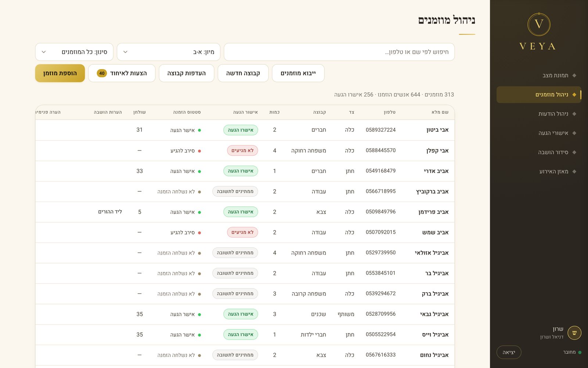Select guest אביגיל נחום
This screenshot has height=368, width=588.
click(434, 355)
